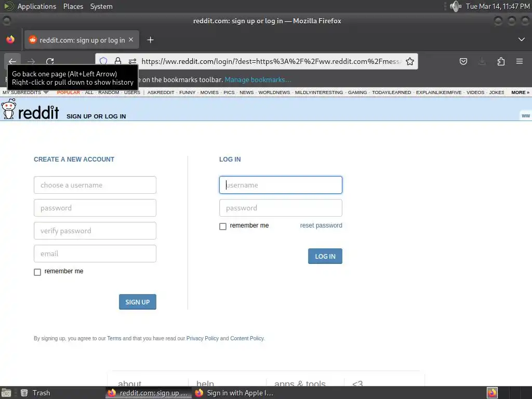This screenshot has width=532, height=399.
Task: Open the Save to Pocket icon
Action: [463, 61]
